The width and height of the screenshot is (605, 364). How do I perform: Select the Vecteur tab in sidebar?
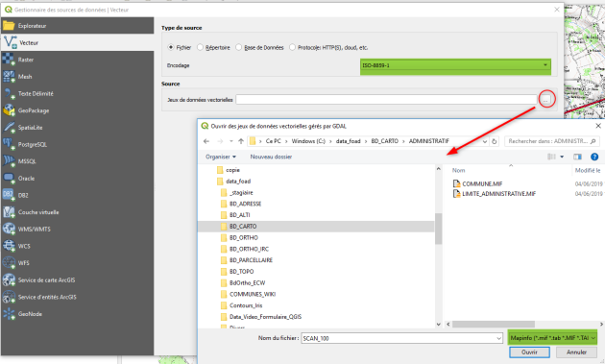[77, 42]
